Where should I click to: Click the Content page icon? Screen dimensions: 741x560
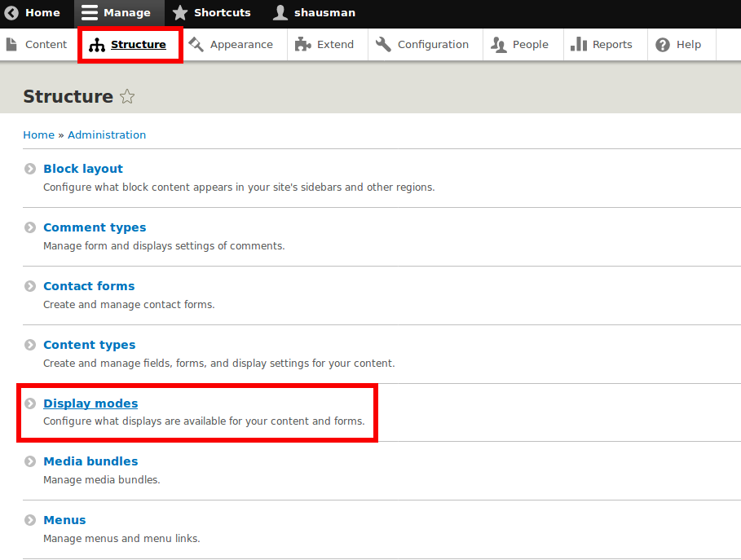pos(11,44)
